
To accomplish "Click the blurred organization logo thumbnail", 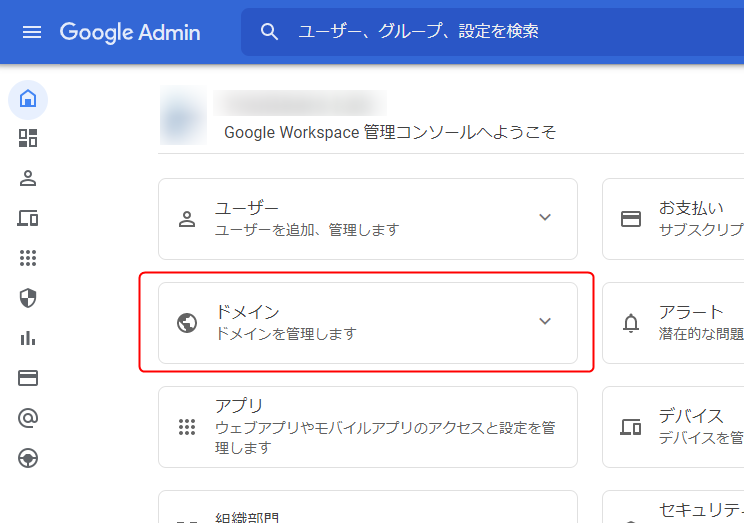I will pos(183,115).
